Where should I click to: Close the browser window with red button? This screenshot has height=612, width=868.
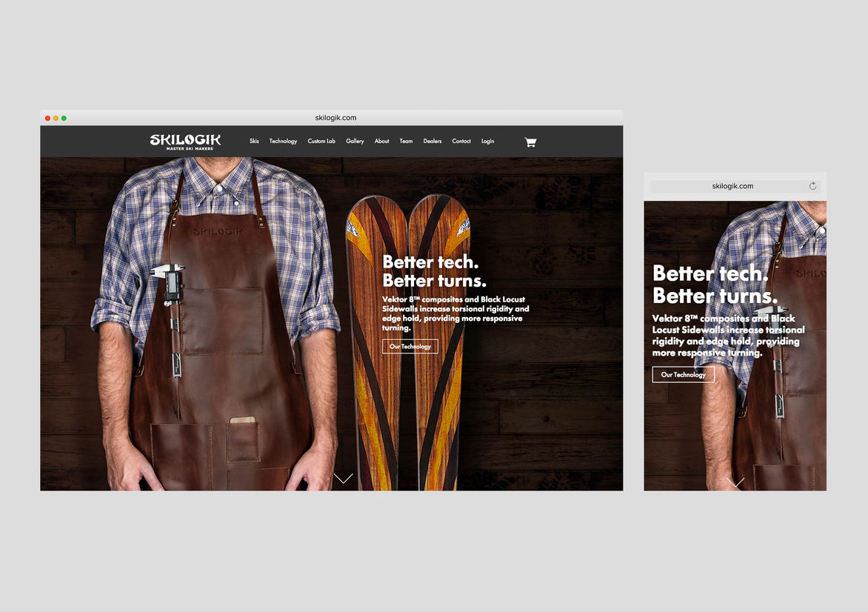pos(47,118)
